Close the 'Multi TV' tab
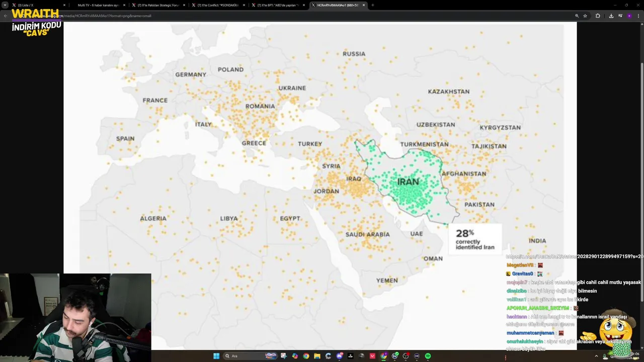The height and width of the screenshot is (362, 644). point(124,5)
